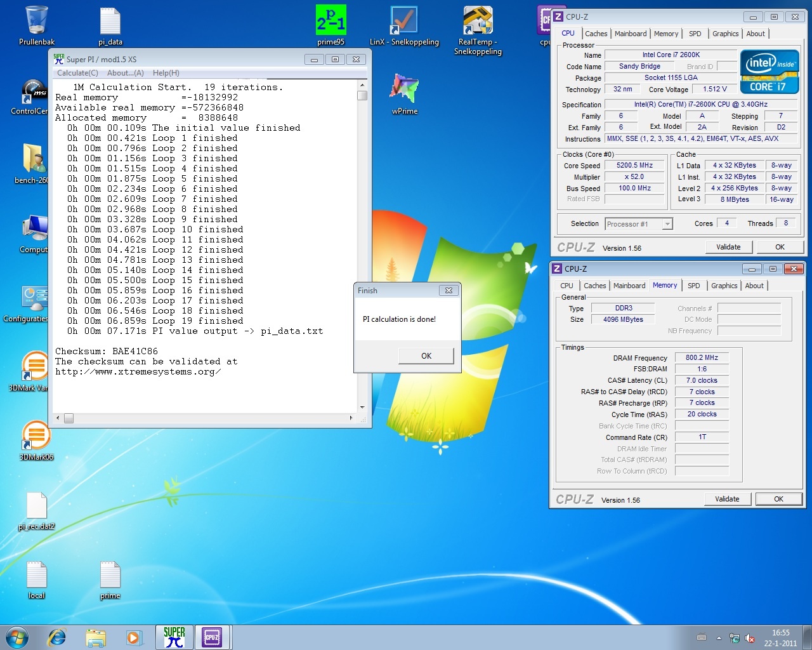Open the pi_rec.dat2 file icon
Viewport: 812px width, 650px height.
tap(37, 510)
